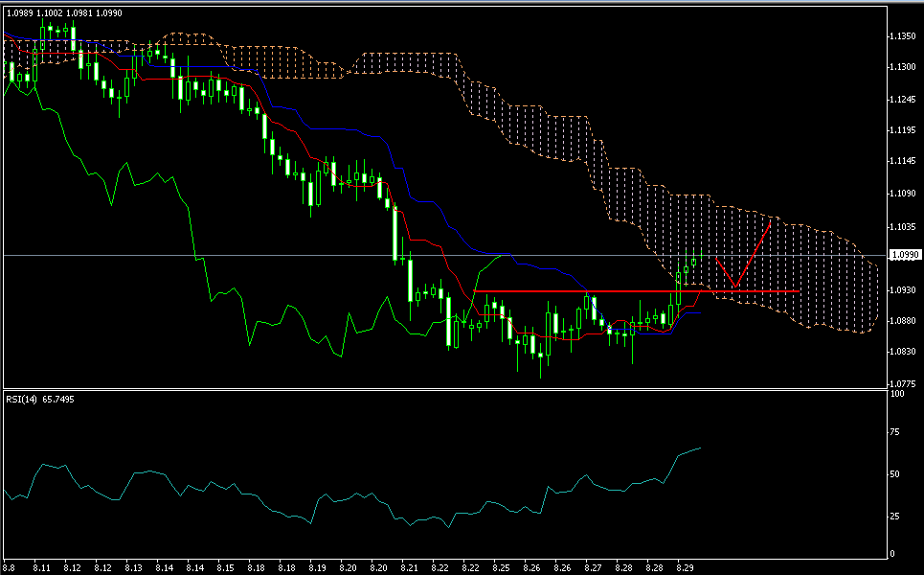Click the 8.25 date label
Viewport: 924px width, 575px height.
[502, 568]
